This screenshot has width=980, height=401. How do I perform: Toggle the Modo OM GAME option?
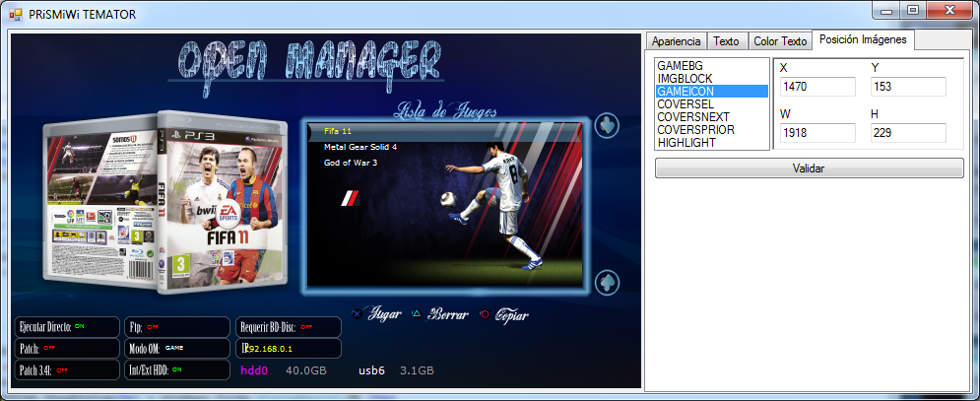tap(177, 348)
